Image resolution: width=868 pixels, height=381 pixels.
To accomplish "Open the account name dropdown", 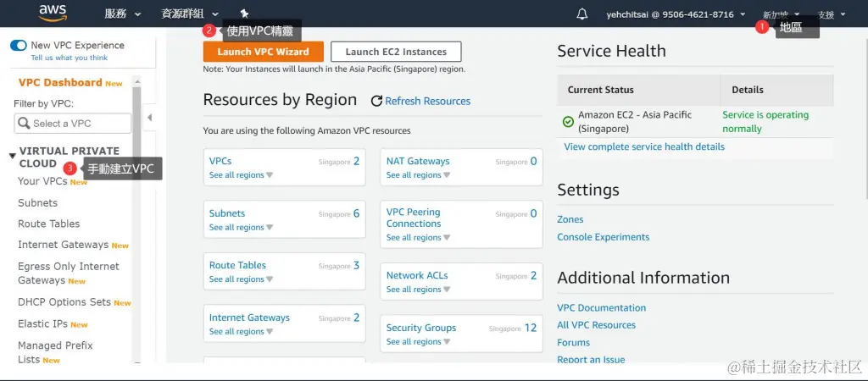I will (676, 14).
